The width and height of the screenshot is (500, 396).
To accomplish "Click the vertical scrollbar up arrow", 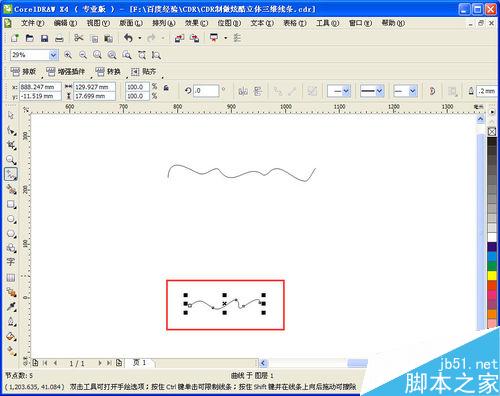I will [x=480, y=119].
